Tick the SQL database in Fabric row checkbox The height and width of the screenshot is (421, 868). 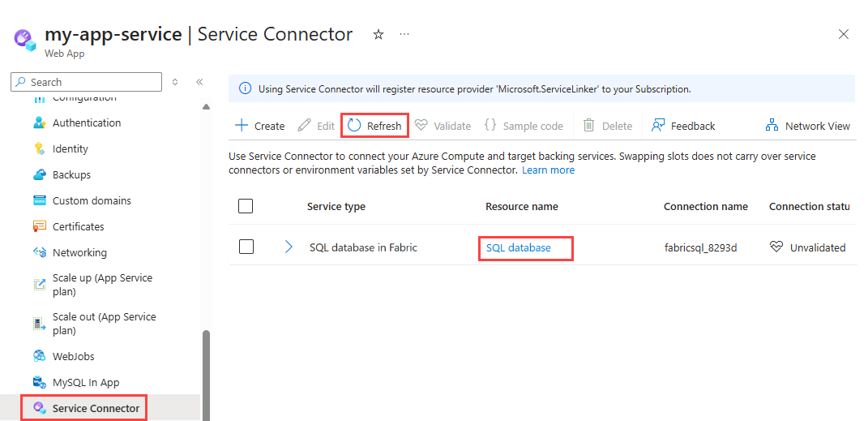click(246, 247)
